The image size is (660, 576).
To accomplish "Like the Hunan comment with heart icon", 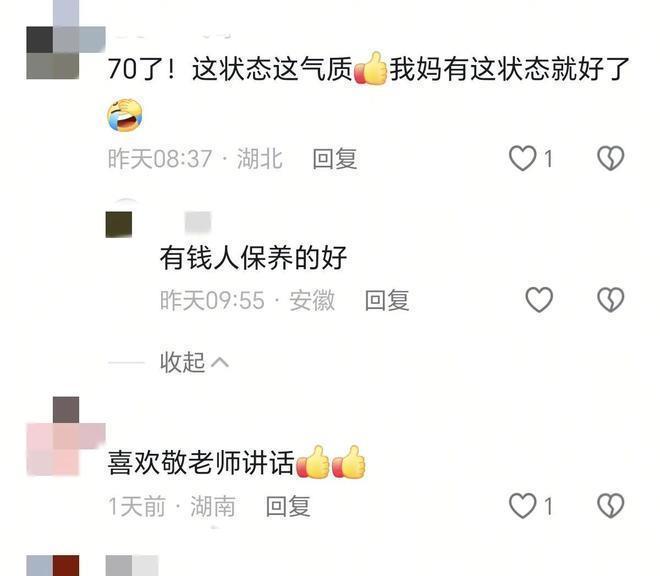I will pos(523,506).
